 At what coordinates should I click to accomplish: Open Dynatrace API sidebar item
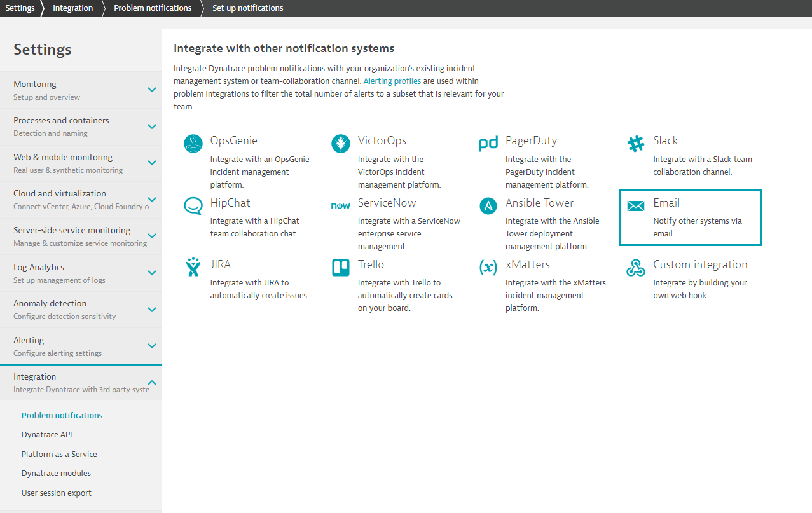click(46, 435)
